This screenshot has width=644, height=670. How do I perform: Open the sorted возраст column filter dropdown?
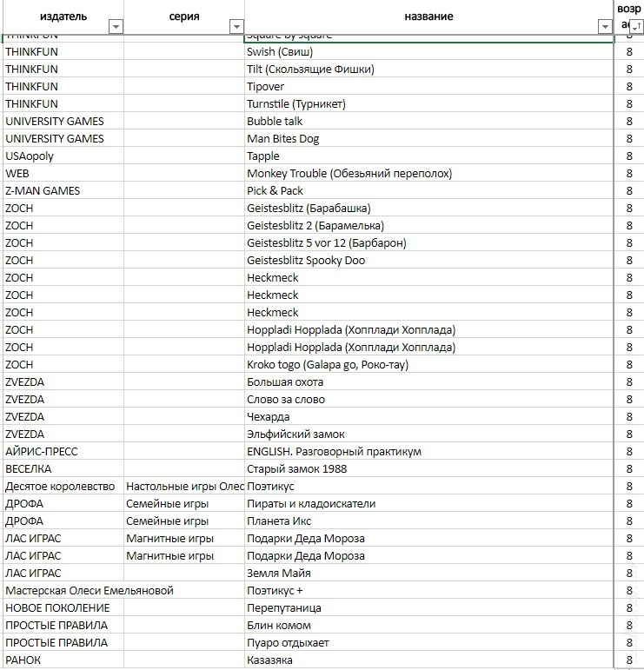click(636, 27)
